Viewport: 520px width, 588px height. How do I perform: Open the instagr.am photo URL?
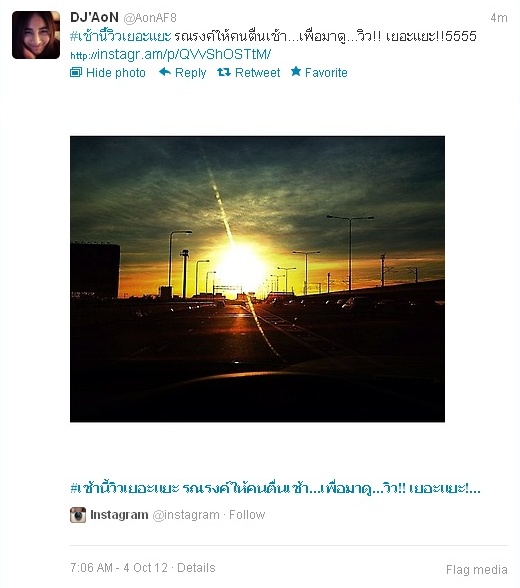(171, 55)
